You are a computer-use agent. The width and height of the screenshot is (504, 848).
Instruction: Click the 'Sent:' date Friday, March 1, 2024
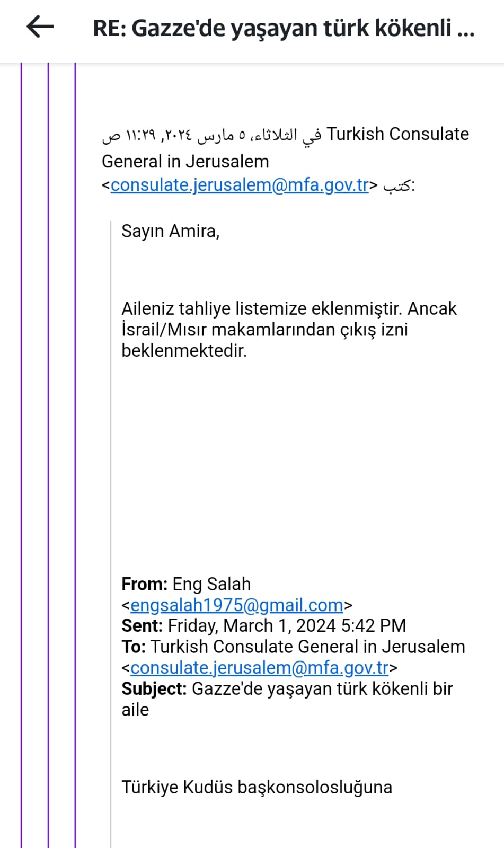252,626
